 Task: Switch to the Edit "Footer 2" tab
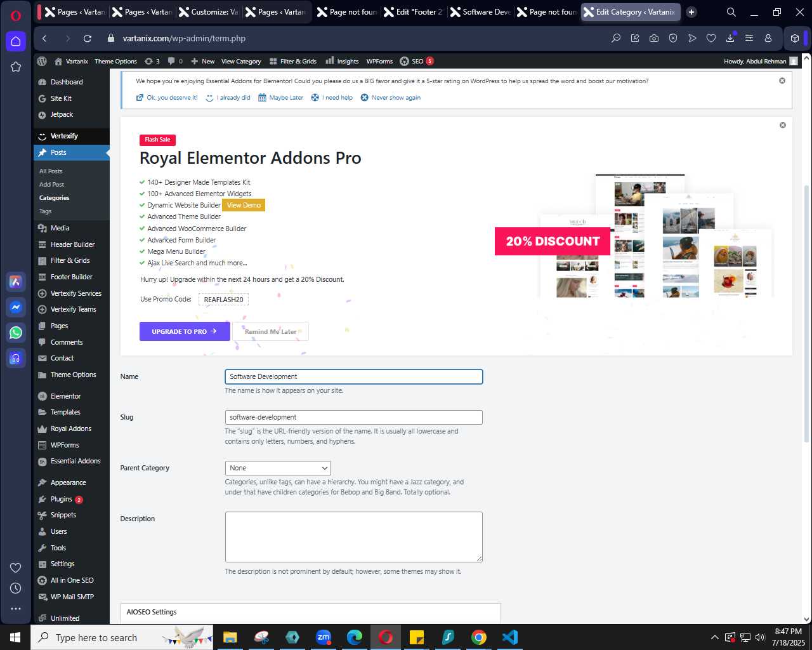[x=412, y=12]
